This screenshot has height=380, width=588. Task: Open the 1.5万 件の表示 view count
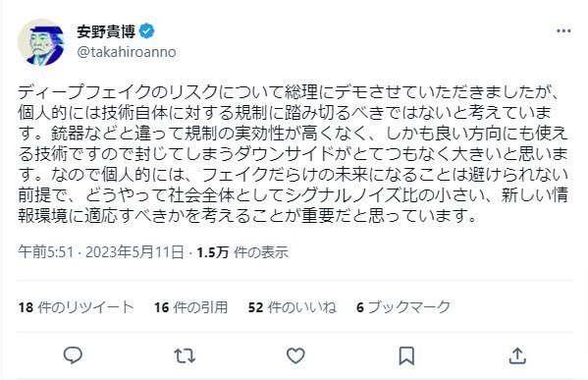pyautogui.click(x=242, y=252)
